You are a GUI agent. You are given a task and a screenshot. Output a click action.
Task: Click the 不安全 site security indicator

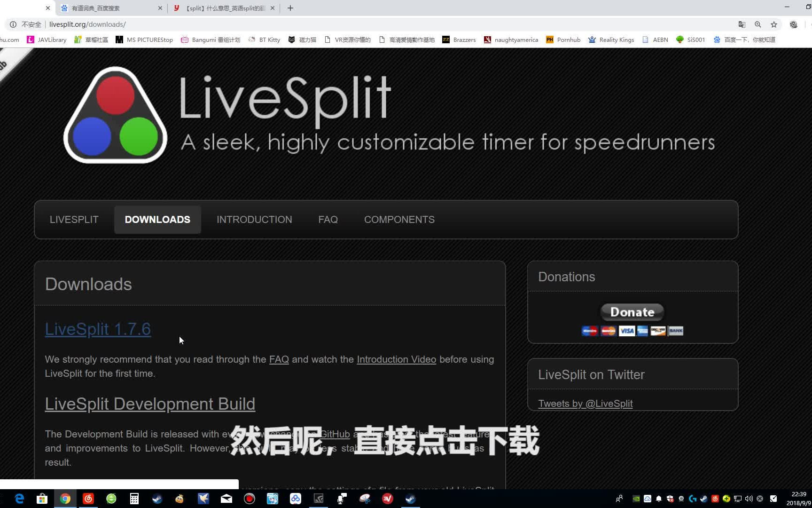click(x=26, y=24)
